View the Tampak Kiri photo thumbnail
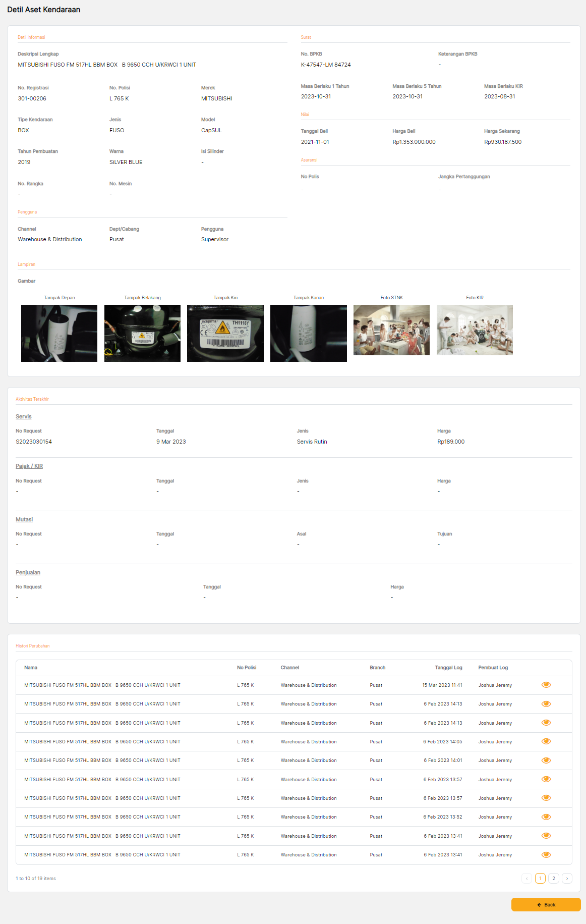586x924 pixels. [225, 333]
